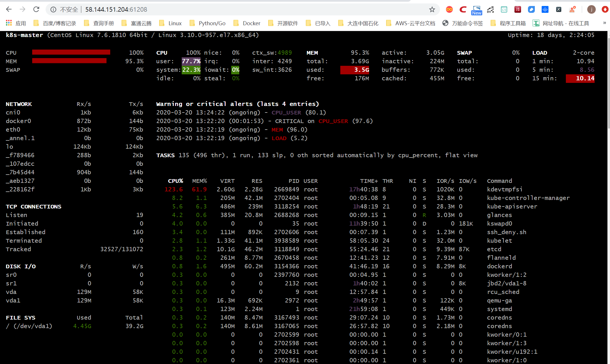The image size is (610, 364).
Task: Open the 开源软件 bookmark folder
Action: tap(283, 23)
